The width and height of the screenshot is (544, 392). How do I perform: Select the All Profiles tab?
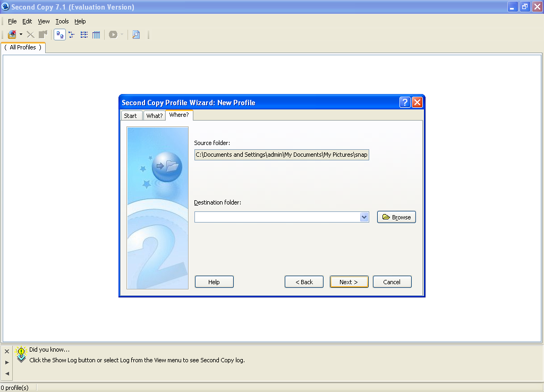23,47
